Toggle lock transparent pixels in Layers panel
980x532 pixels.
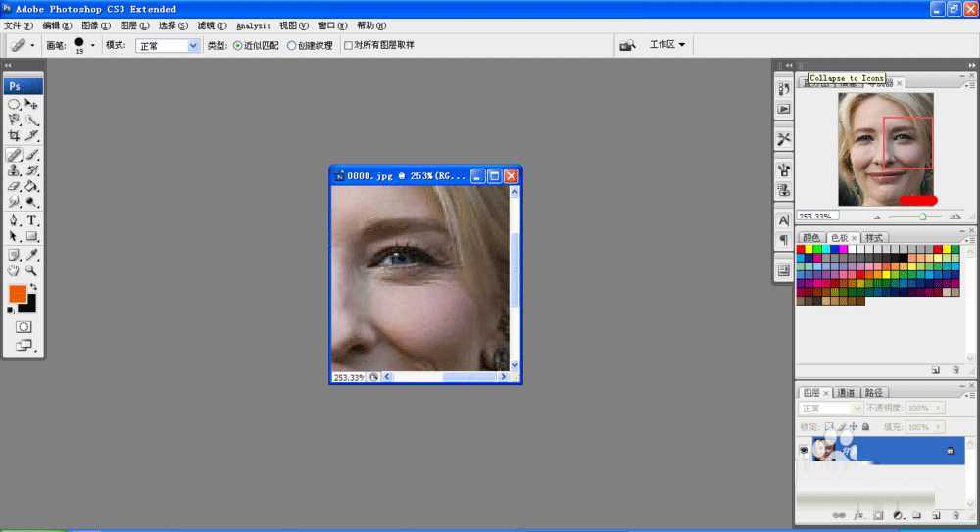tap(829, 427)
